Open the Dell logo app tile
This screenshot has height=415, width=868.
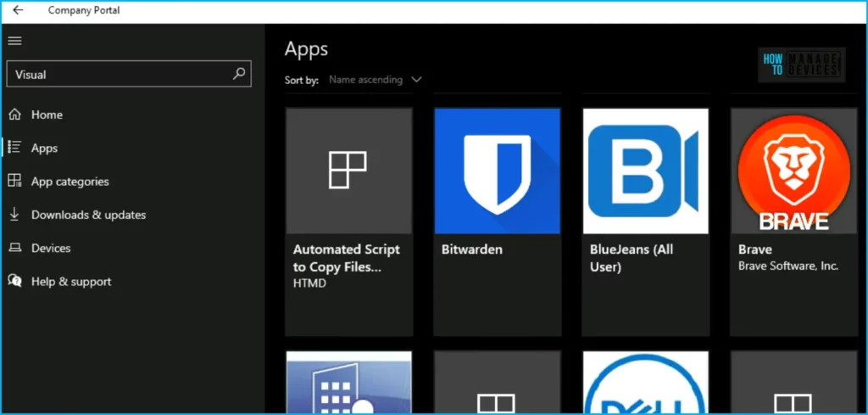pyautogui.click(x=645, y=382)
